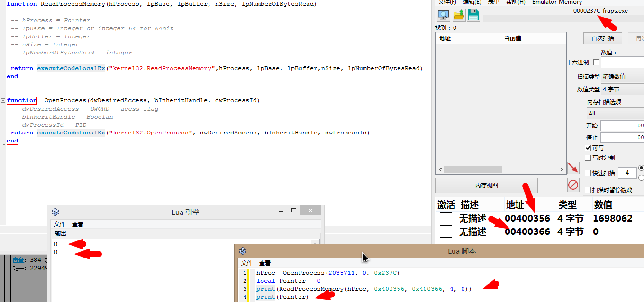Click the open process monitor icon
Viewport: 644px width, 302px height.
pyautogui.click(x=444, y=15)
